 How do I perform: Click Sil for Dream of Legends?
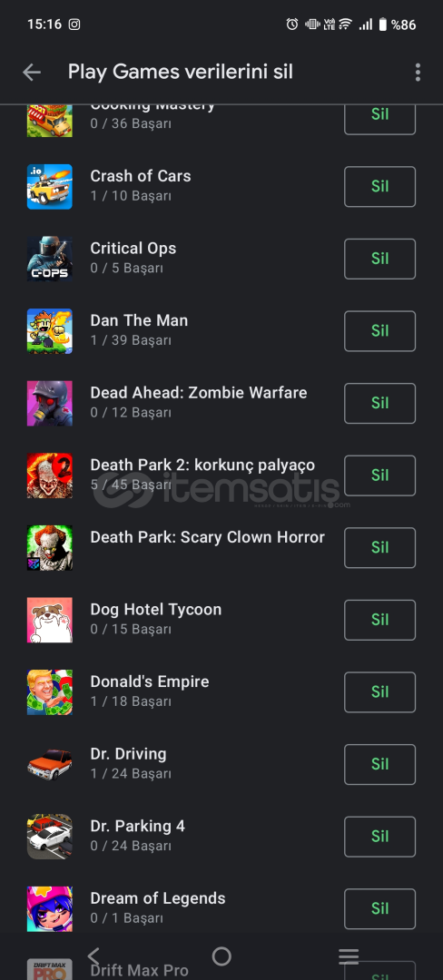[379, 908]
